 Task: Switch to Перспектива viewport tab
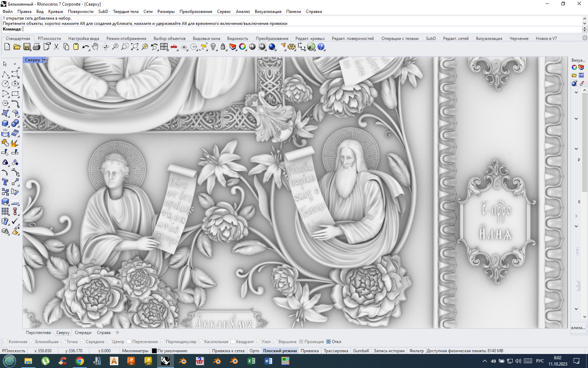pos(38,333)
